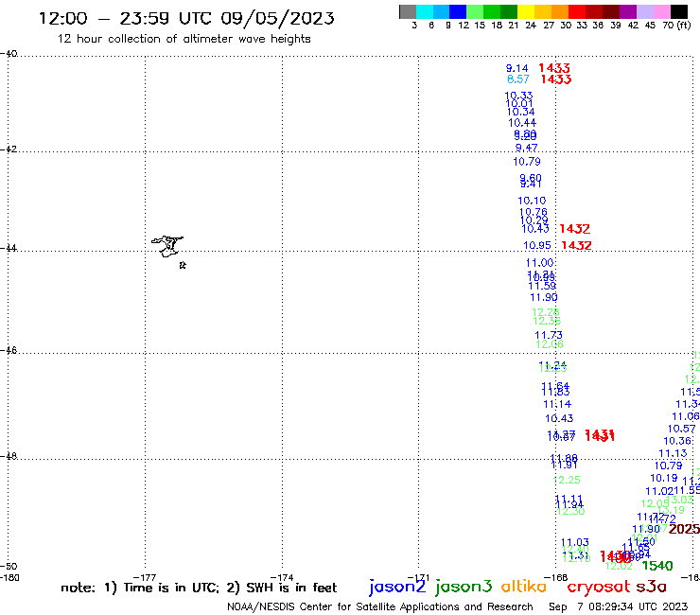Click the light blue value '8.57'
This screenshot has width=700, height=615.
coord(518,79)
